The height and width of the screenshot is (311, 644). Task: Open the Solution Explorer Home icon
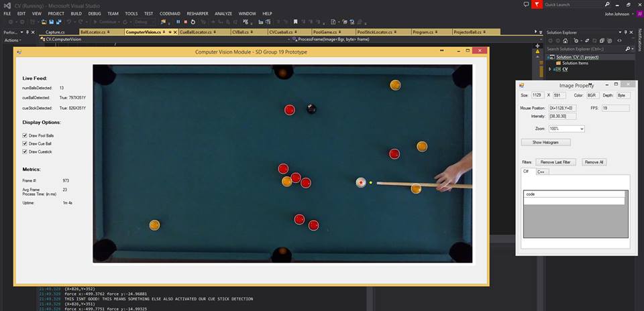coord(565,40)
